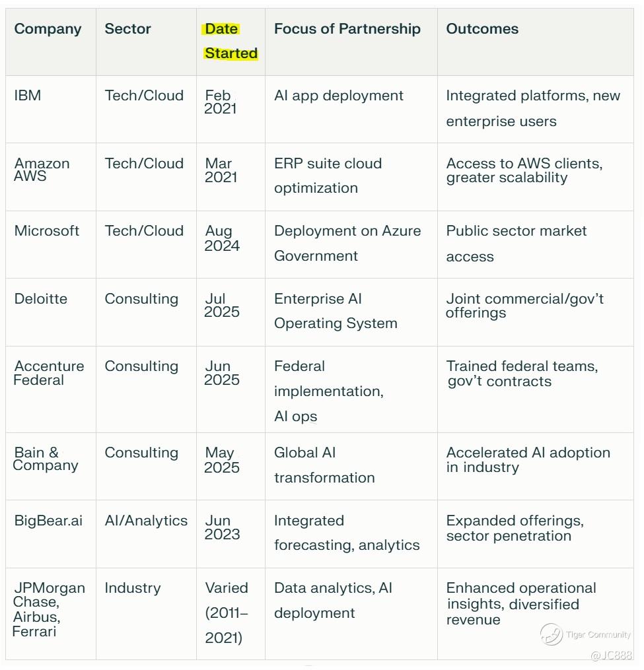The image size is (644, 670).
Task: Click the Focus of Partnership header
Action: tap(347, 28)
